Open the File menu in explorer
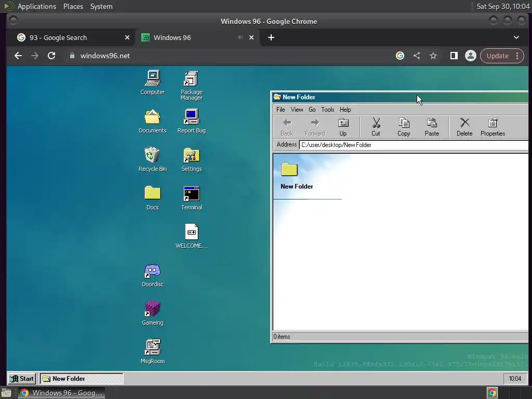Screen dimensions: 532x399 click(x=281, y=110)
